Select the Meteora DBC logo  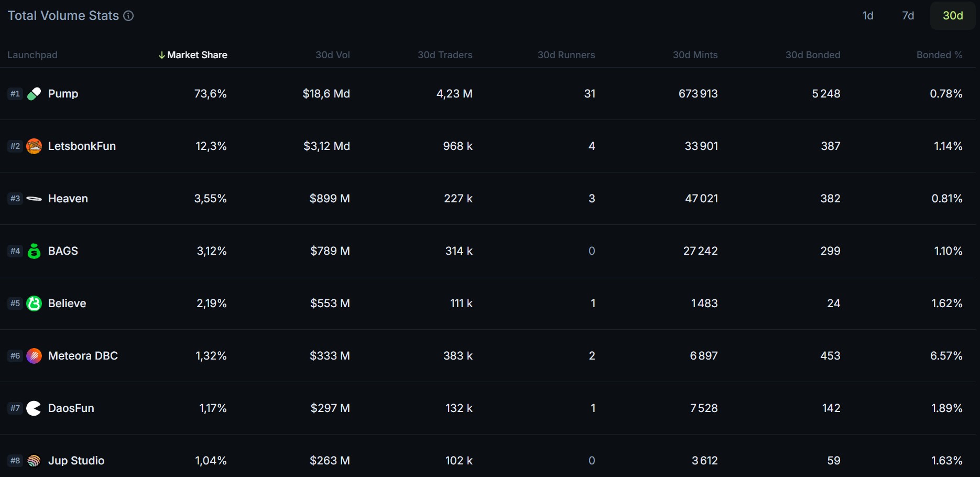[34, 355]
